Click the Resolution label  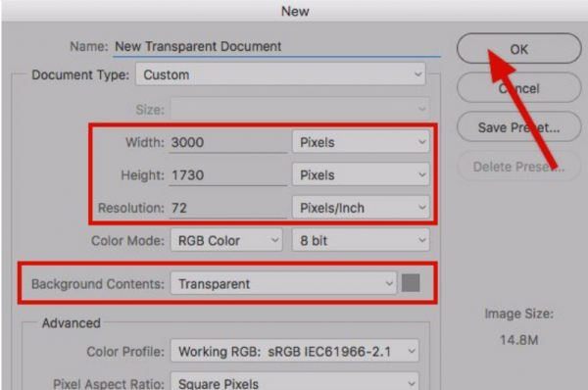click(131, 208)
